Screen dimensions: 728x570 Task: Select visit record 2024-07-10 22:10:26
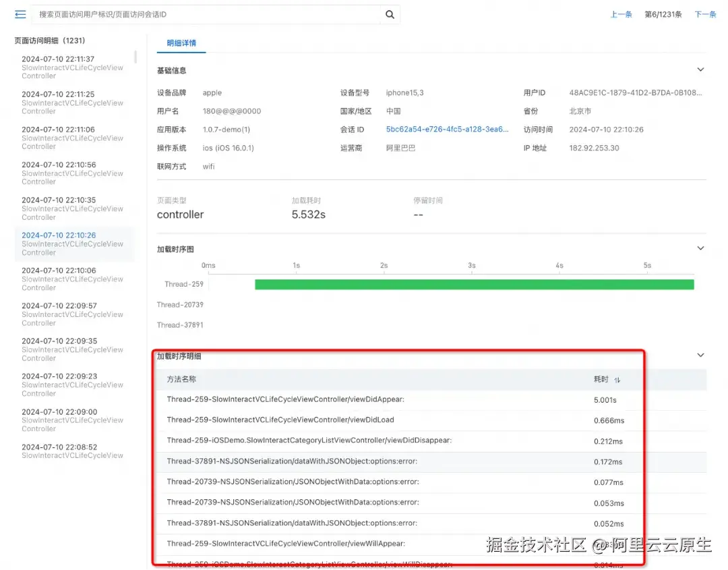(x=74, y=244)
